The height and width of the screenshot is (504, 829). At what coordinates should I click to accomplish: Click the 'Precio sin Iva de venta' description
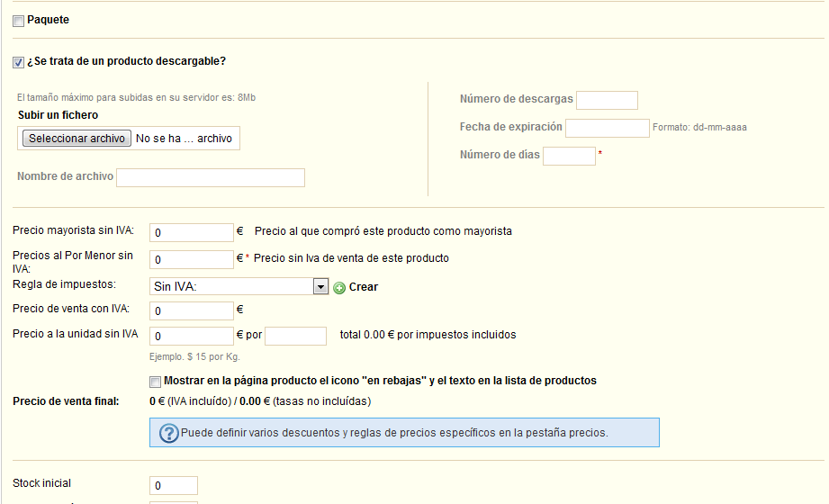click(x=351, y=258)
